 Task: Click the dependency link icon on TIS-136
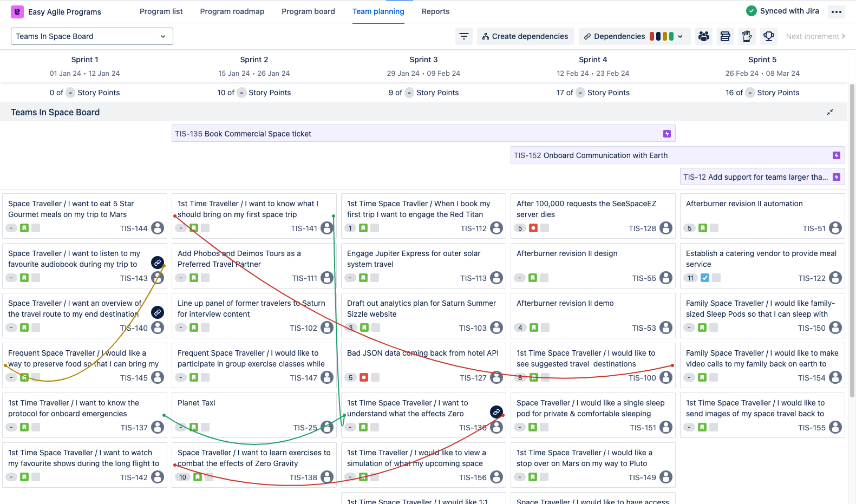(496, 412)
